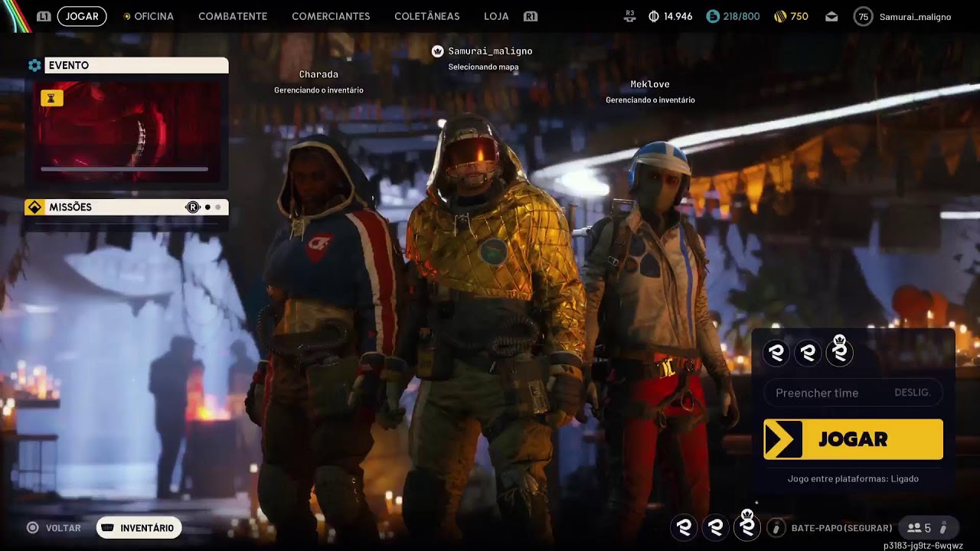Screen dimensions: 980x551
Task: Click the hourglass timer badge on event
Action: 52,98
